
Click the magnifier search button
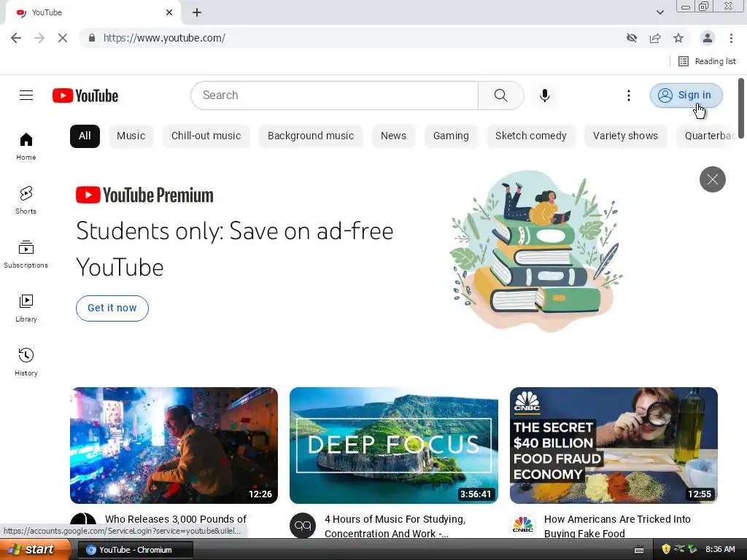[x=500, y=96]
